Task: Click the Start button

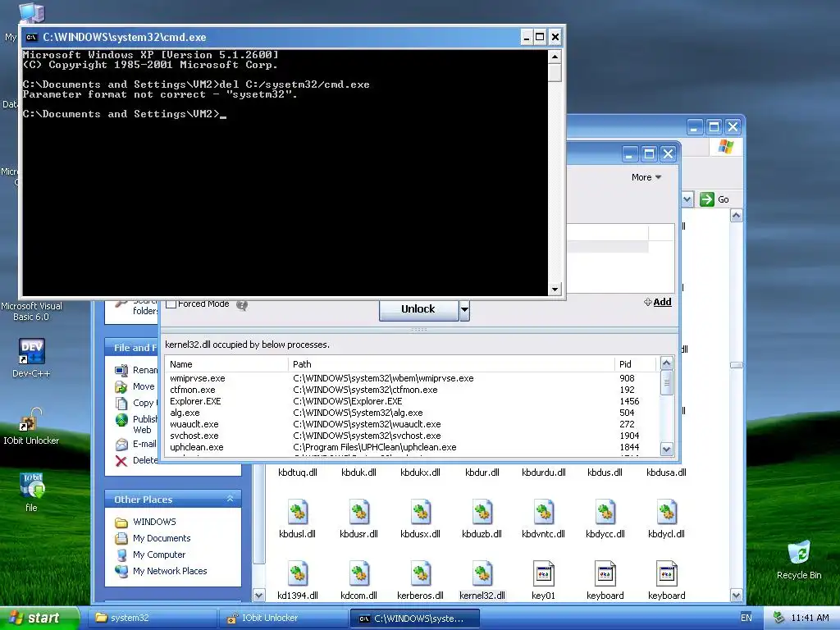Action: pos(39,618)
